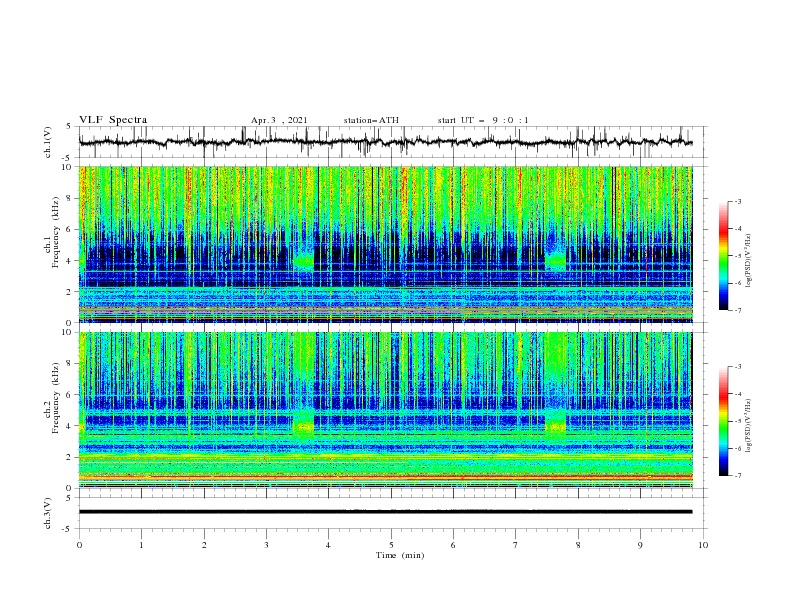Click the ch.3 voltage waveform trace
This screenshot has height=612, width=792.
point(385,512)
